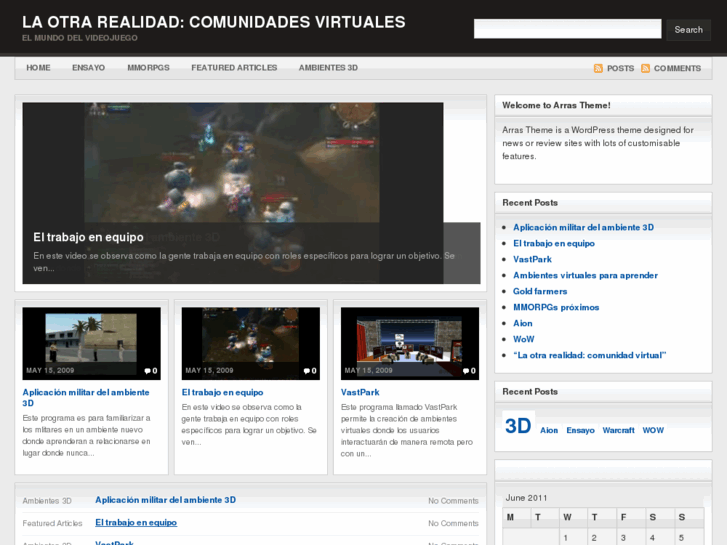Open sidebar post El trabajo en equipo
Viewport: 727px width, 545px height.
tap(554, 243)
